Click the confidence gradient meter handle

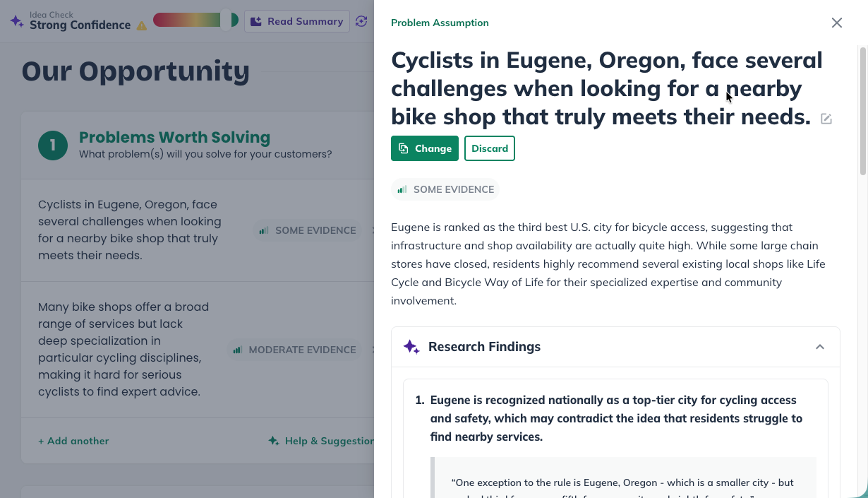tap(229, 20)
